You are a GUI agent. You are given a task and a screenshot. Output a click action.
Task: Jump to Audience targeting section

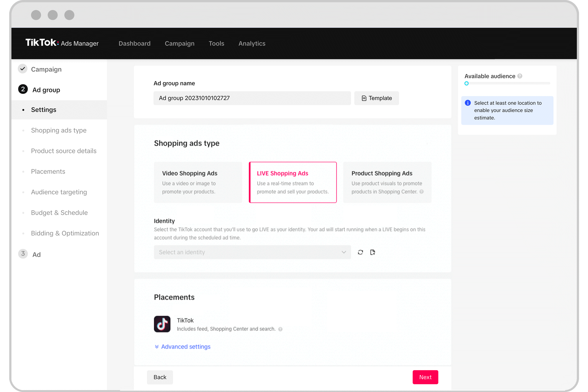pyautogui.click(x=59, y=192)
